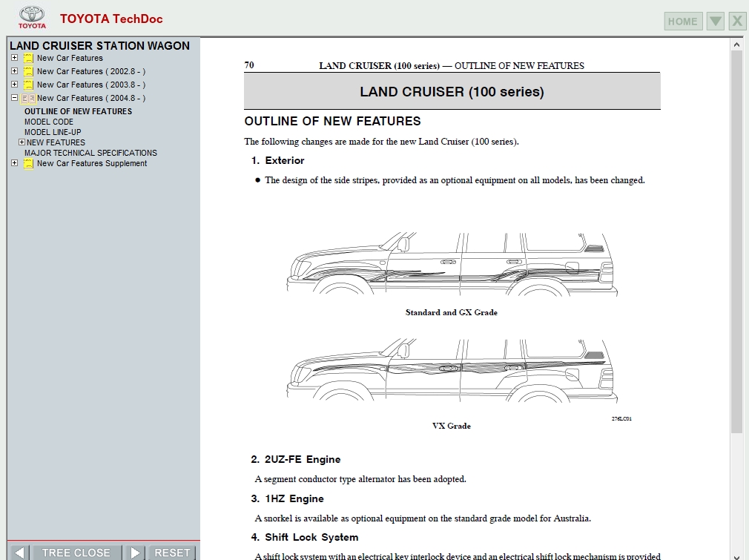Expand the first New Car Features node

[14, 58]
